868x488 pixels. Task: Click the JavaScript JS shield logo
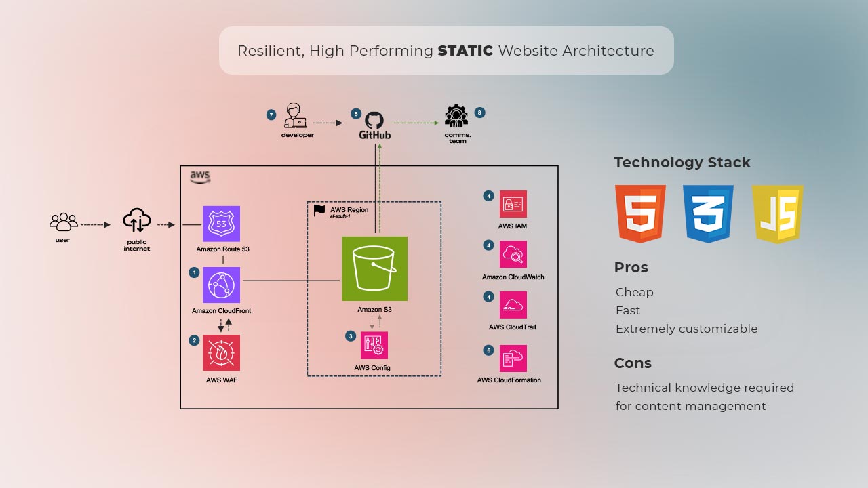(x=777, y=213)
